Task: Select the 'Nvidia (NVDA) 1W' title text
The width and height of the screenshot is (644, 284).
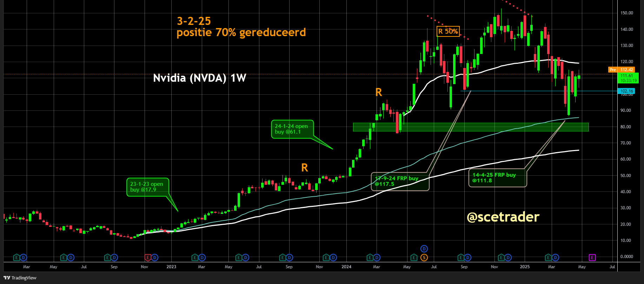Action: pyautogui.click(x=200, y=78)
